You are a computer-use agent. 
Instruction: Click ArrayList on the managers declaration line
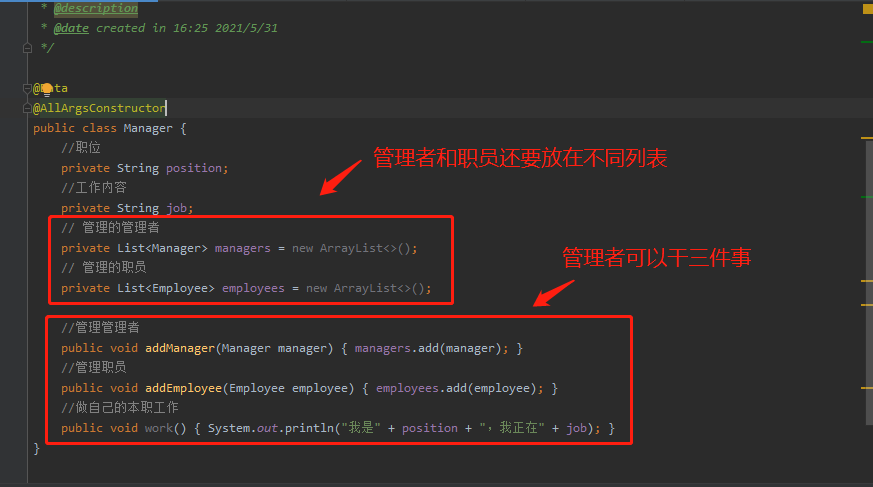coord(351,248)
